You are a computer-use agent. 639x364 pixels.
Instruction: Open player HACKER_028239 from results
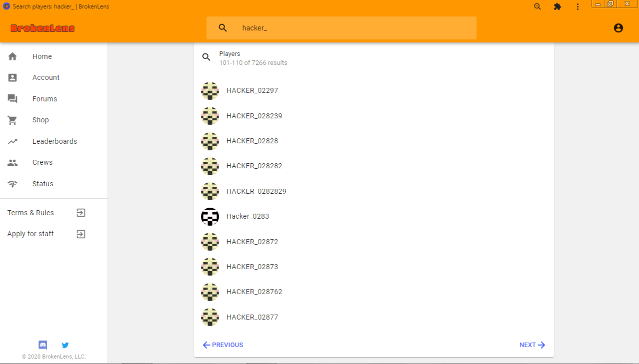(x=374, y=116)
